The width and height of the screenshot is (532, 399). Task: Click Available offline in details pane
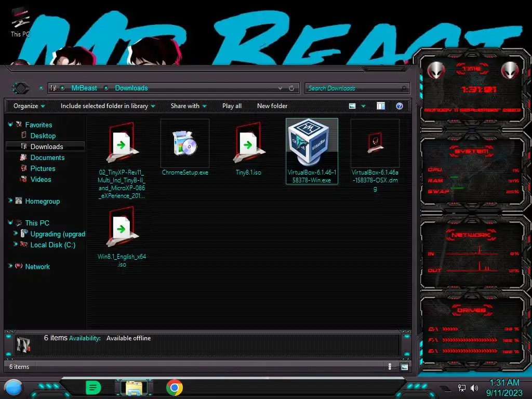pyautogui.click(x=129, y=338)
